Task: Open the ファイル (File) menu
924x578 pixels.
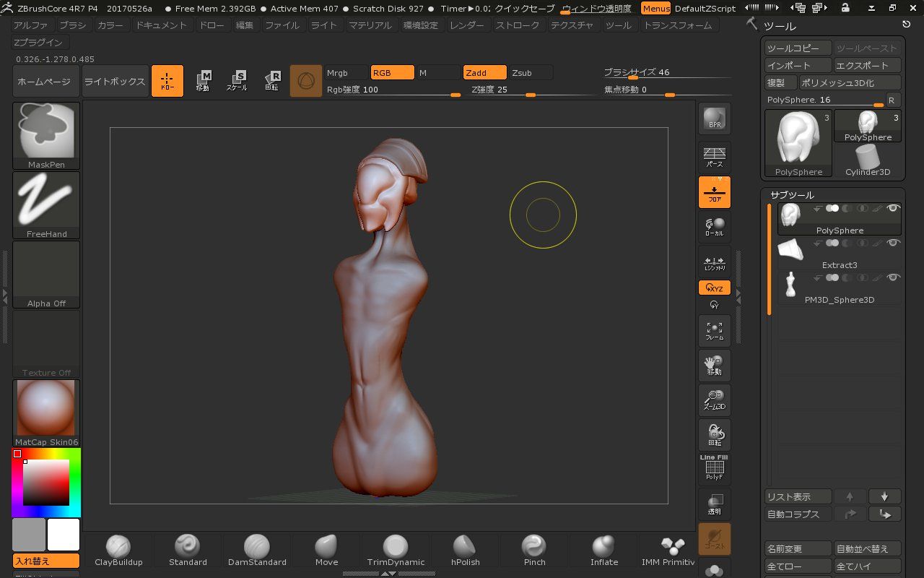Action: click(x=282, y=25)
